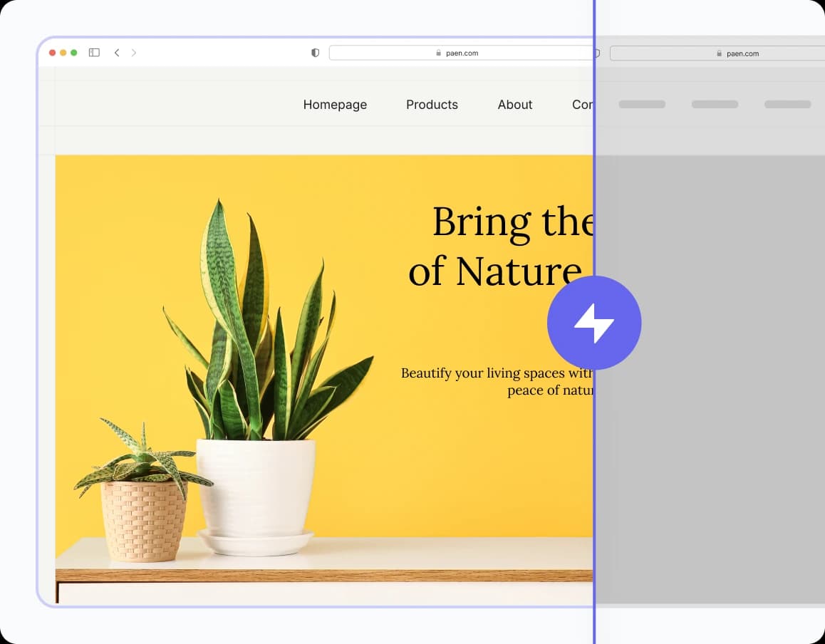The image size is (825, 644).
Task: Go back with the left arrow button
Action: pos(117,53)
